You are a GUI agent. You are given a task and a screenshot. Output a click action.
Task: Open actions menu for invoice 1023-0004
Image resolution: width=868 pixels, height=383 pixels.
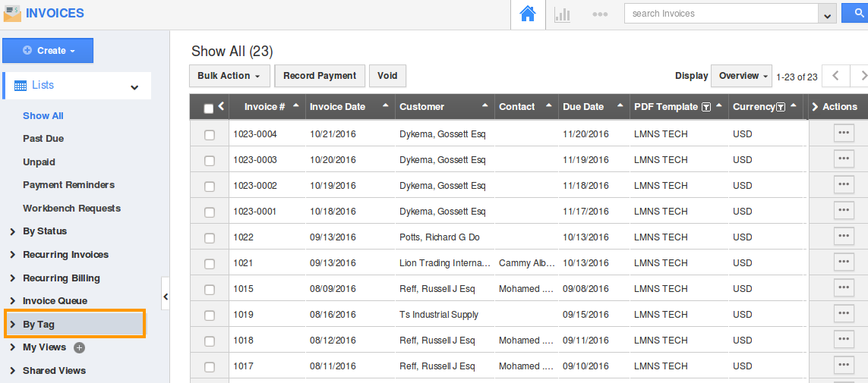tap(844, 133)
